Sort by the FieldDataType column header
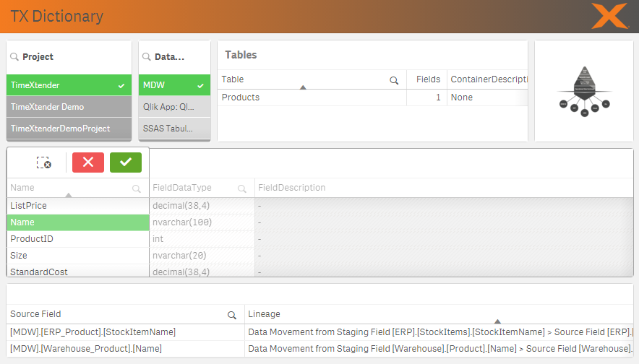This screenshot has height=364, width=639. click(181, 188)
